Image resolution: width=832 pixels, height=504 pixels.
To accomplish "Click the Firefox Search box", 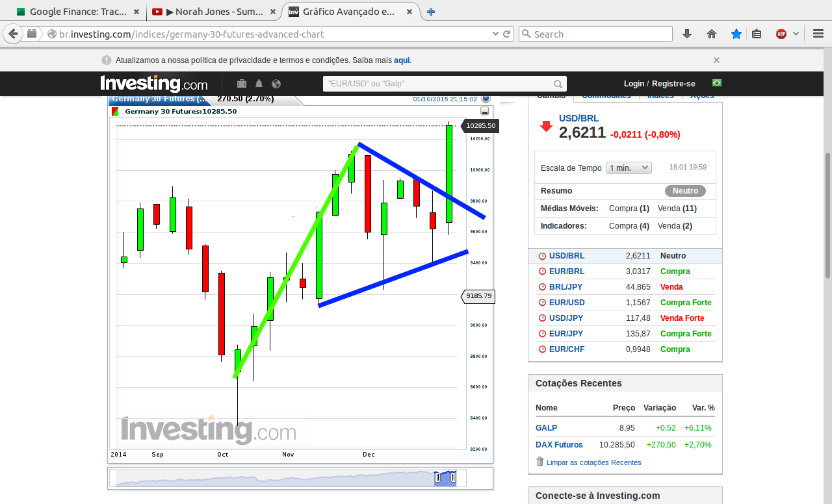I will click(595, 34).
